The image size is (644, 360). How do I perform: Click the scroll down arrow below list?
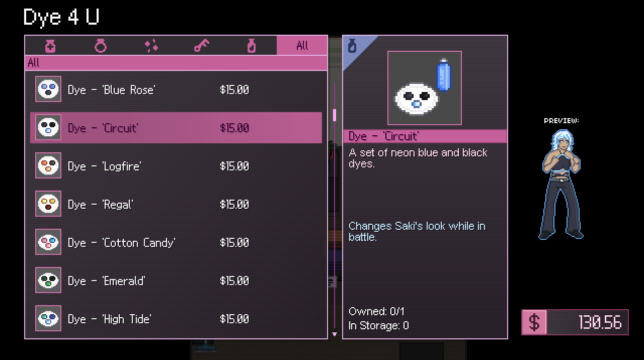(335, 334)
